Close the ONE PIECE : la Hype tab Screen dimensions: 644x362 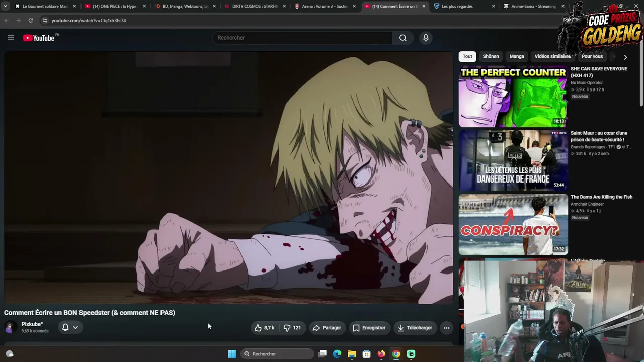144,6
